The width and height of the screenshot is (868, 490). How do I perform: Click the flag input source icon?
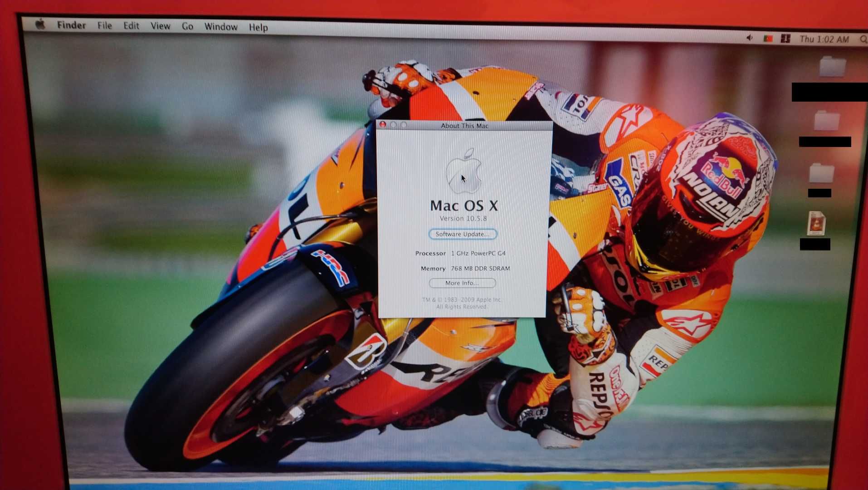[768, 39]
